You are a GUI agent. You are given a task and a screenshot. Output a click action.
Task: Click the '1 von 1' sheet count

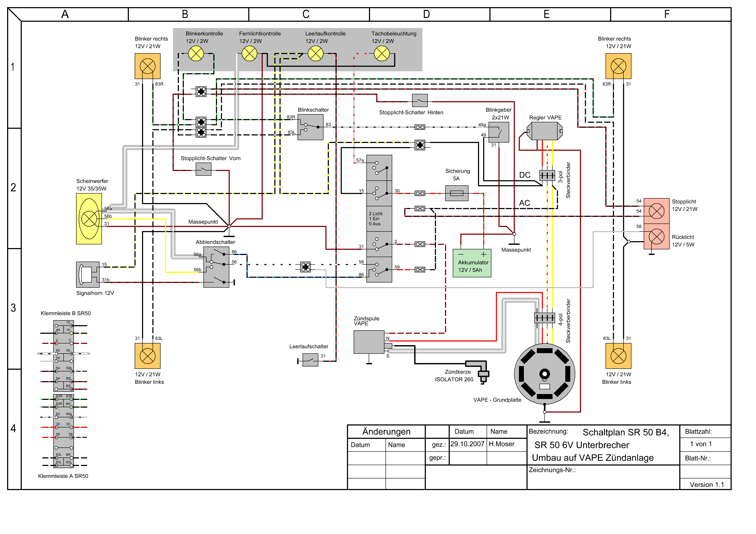click(x=701, y=444)
